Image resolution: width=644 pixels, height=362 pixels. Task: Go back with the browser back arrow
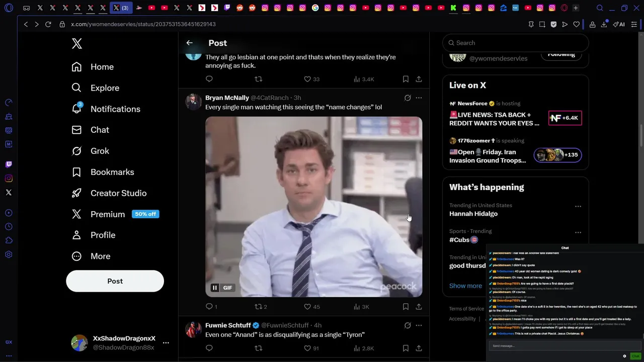tap(26, 24)
